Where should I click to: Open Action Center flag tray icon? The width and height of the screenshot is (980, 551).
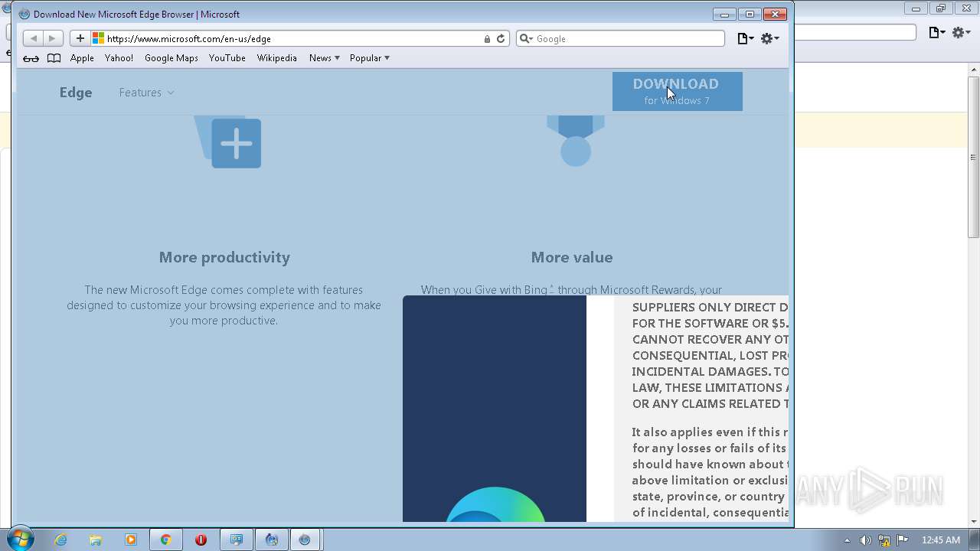pos(903,540)
